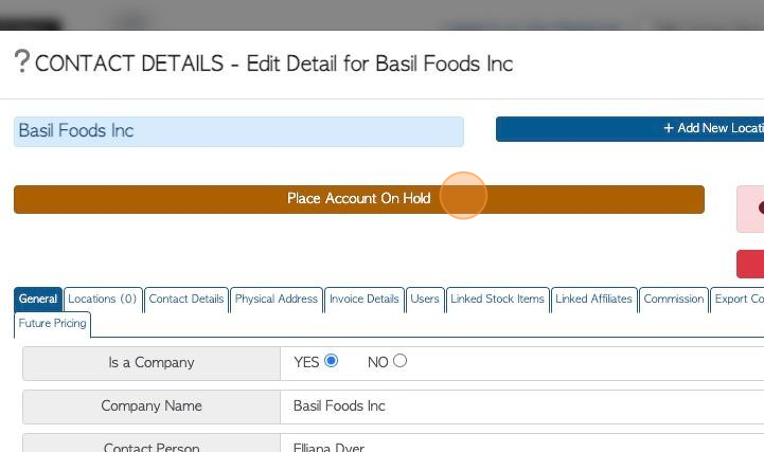Click the Company Name input field

(522, 406)
